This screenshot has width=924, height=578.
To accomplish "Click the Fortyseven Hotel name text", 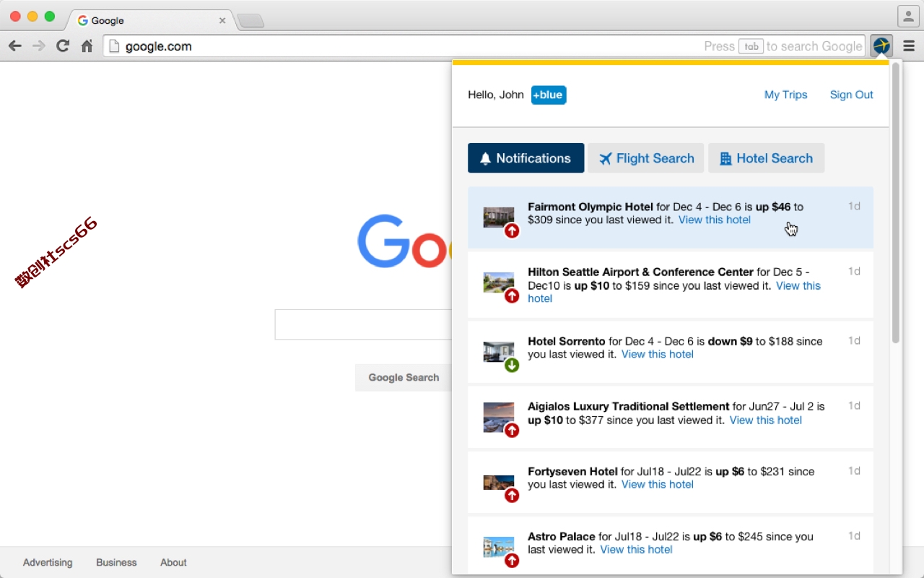I will [x=572, y=471].
